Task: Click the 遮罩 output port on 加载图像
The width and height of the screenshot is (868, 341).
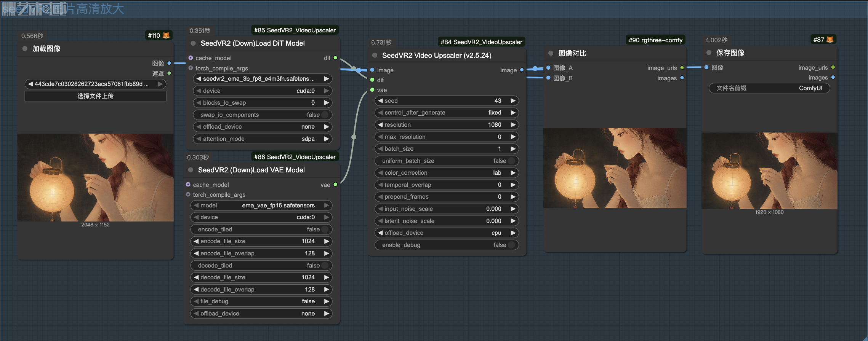Action: 169,73
